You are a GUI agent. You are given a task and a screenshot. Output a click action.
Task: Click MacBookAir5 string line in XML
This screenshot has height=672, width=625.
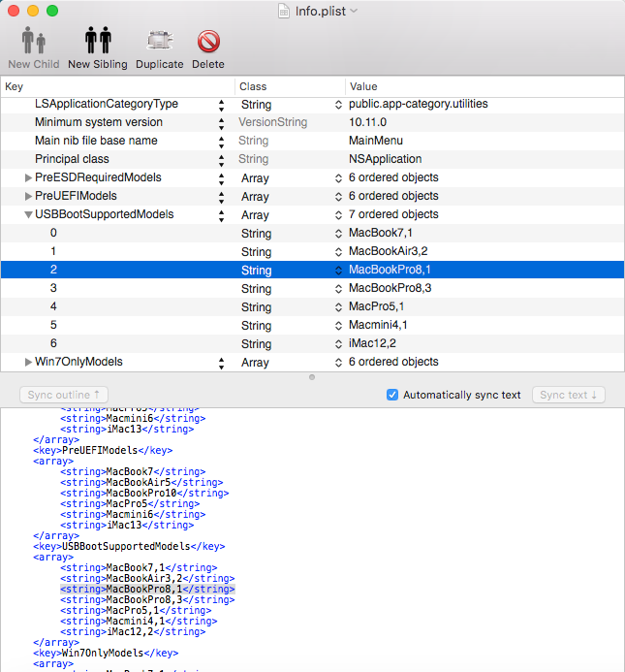click(x=141, y=483)
